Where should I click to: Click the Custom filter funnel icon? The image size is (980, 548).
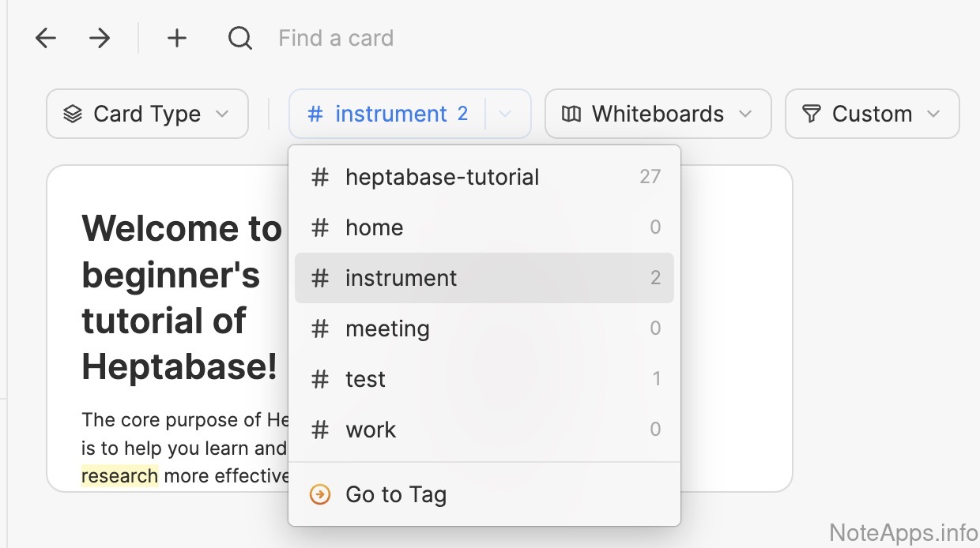point(811,114)
